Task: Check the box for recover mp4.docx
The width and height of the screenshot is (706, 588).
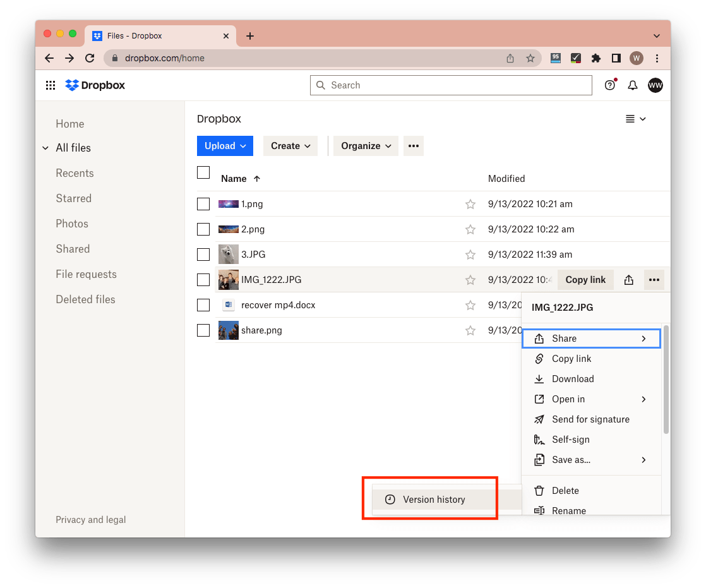Action: click(x=203, y=305)
